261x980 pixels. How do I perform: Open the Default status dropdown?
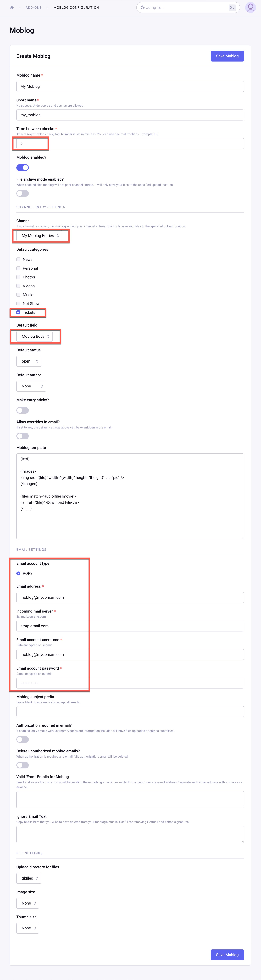pos(29,361)
